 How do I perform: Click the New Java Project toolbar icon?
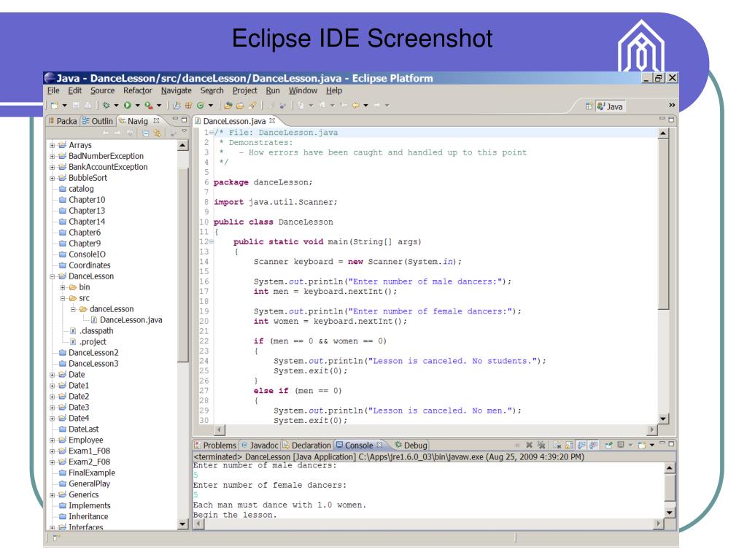pos(177,105)
